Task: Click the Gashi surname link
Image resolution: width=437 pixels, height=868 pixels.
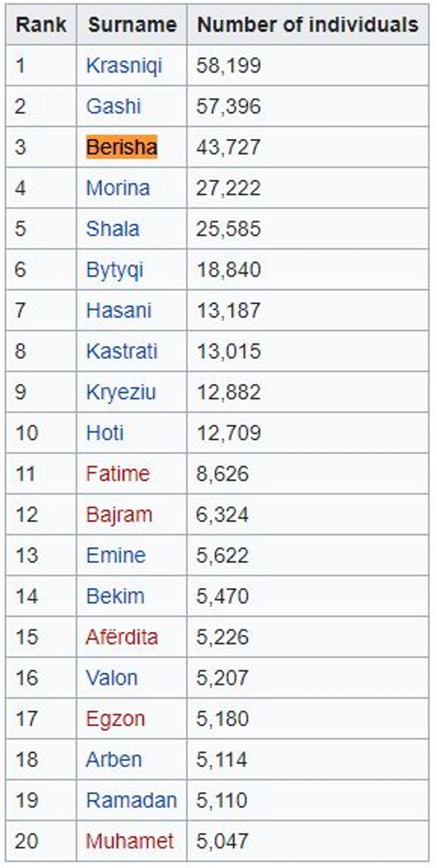Action: pyautogui.click(x=113, y=106)
